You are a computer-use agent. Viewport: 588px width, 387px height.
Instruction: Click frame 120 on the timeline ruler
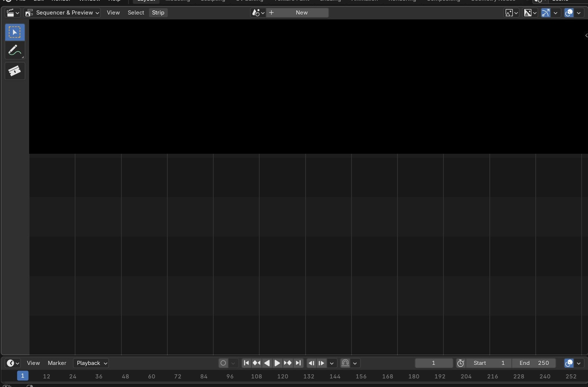[282, 376]
